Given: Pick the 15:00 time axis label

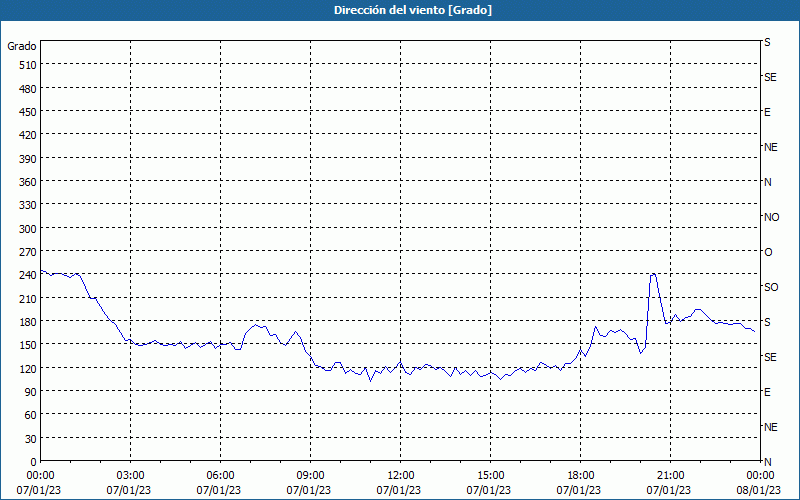Looking at the screenshot, I should [491, 476].
